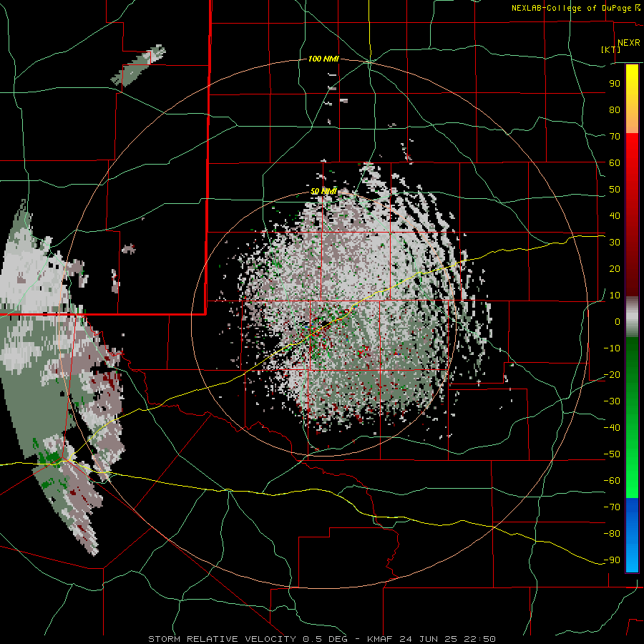
Task: Click the "[KT]" units label
Action: point(610,49)
